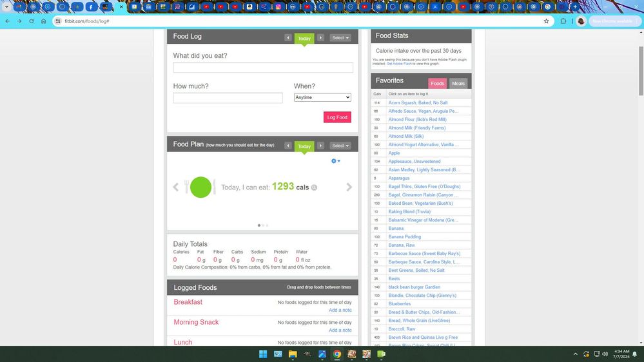Click the calorie info icon beside cals

pyautogui.click(x=314, y=187)
